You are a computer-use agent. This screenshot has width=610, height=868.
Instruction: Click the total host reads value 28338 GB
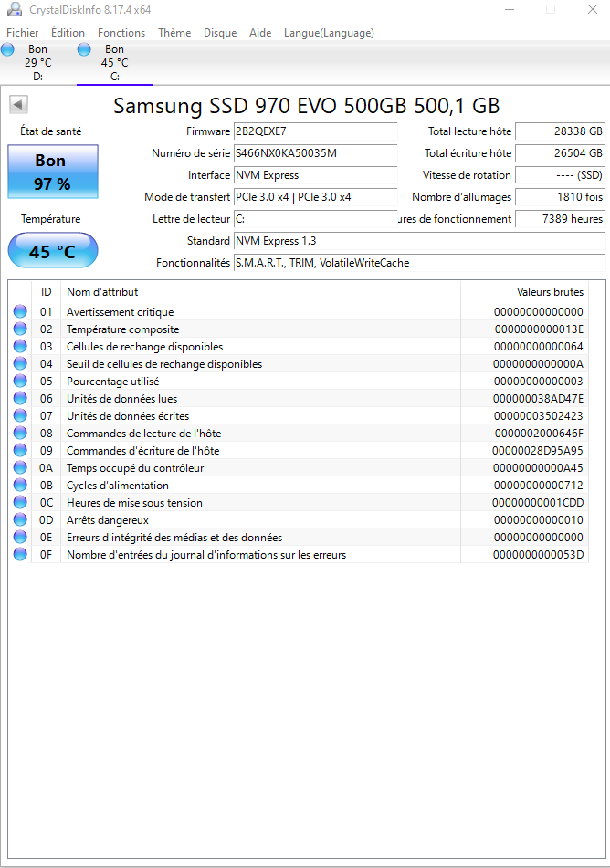560,131
